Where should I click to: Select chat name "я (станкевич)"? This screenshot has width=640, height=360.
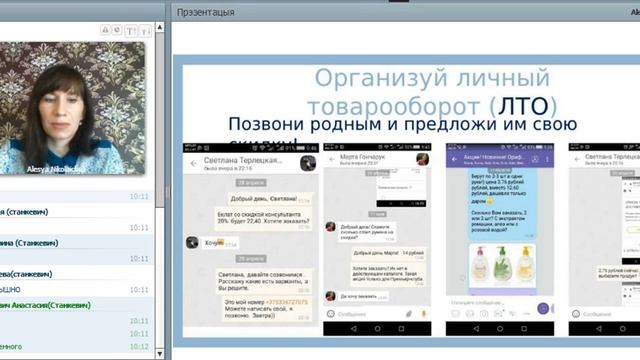point(24,212)
